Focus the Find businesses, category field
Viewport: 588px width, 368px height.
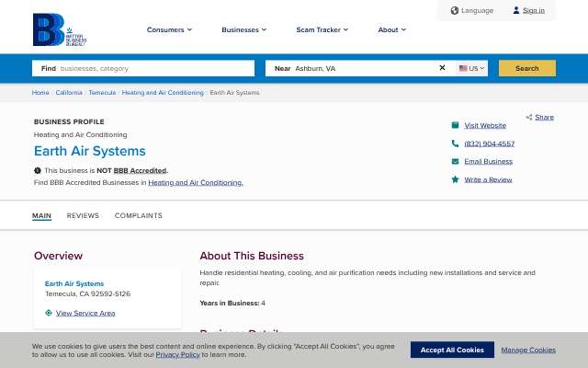coord(143,68)
